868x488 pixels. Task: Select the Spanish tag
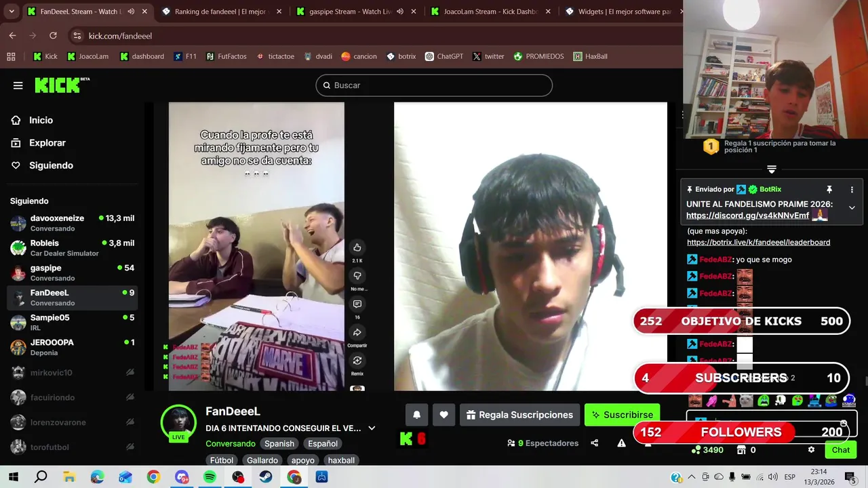pos(279,443)
